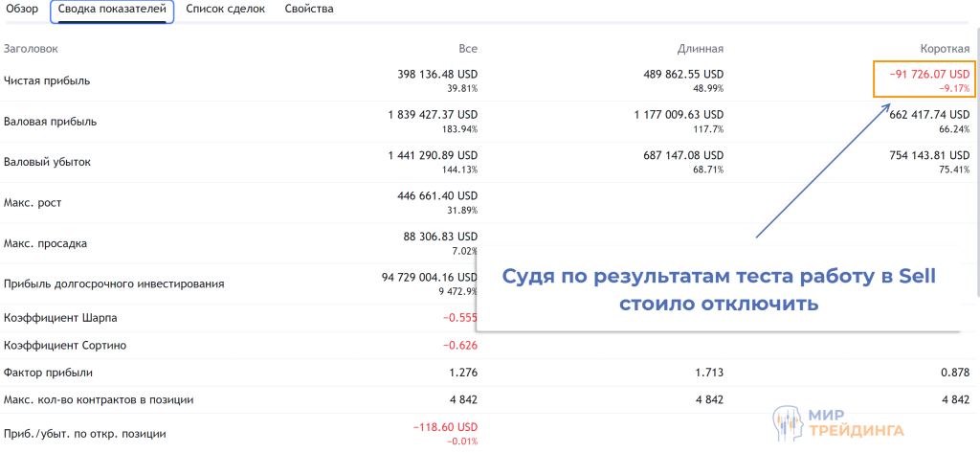
Task: Click open position P/L −118.60 USD
Action: (446, 427)
